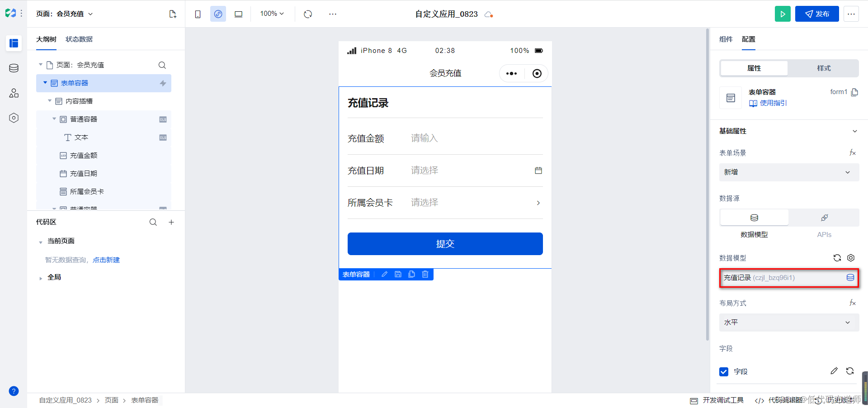Select 数据模型 as the data source type
This screenshot has width=868, height=408.
click(754, 218)
